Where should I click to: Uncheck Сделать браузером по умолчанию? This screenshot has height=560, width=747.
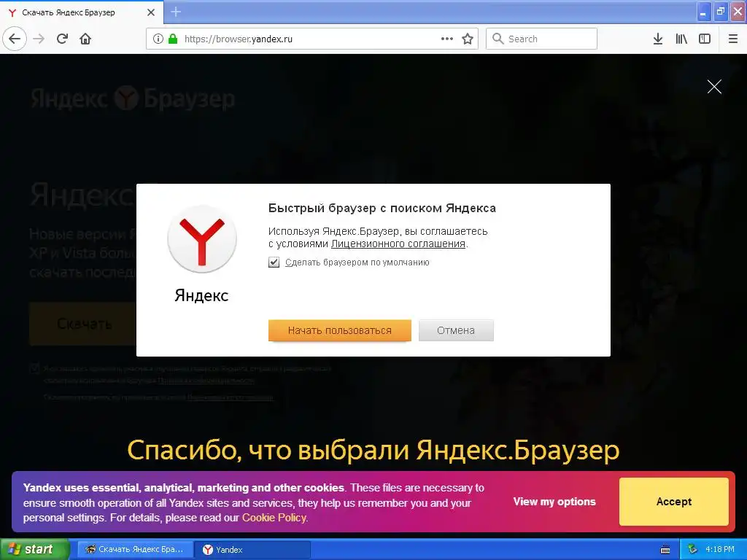(274, 262)
